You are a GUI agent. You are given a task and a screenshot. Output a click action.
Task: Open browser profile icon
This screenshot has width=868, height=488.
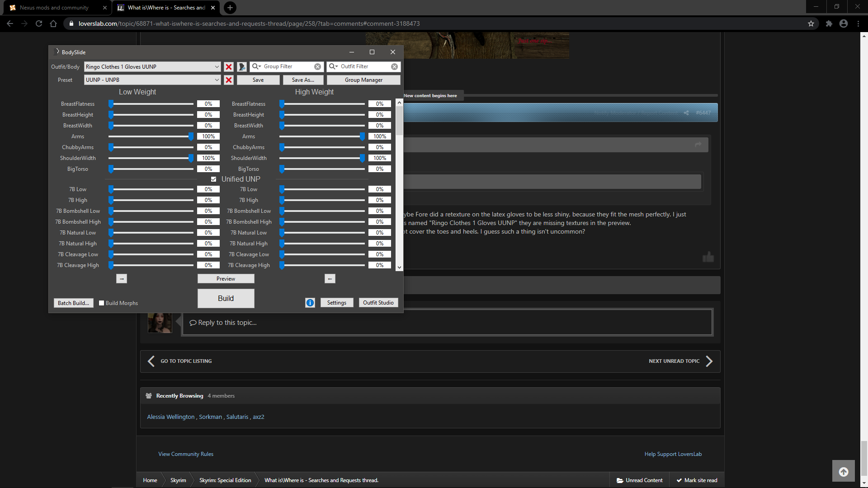point(844,23)
